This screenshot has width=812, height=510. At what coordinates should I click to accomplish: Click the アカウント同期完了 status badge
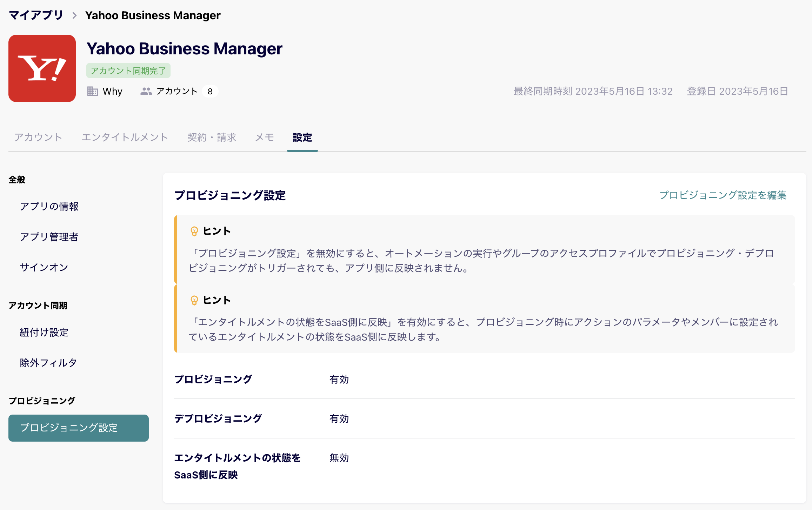tap(128, 71)
